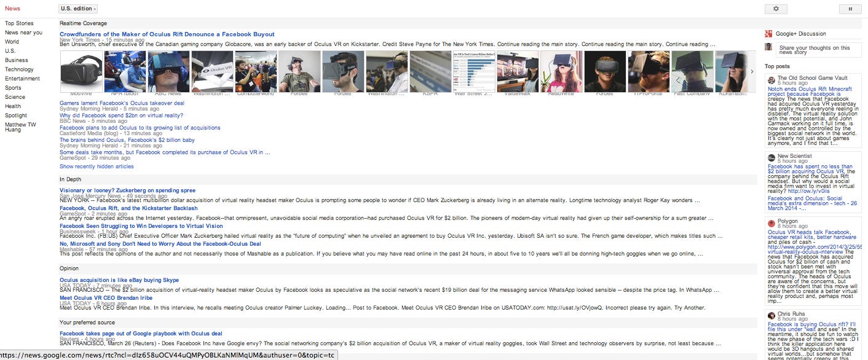Select Top Stories in sidebar
This screenshot has height=360, width=868.
(x=19, y=23)
